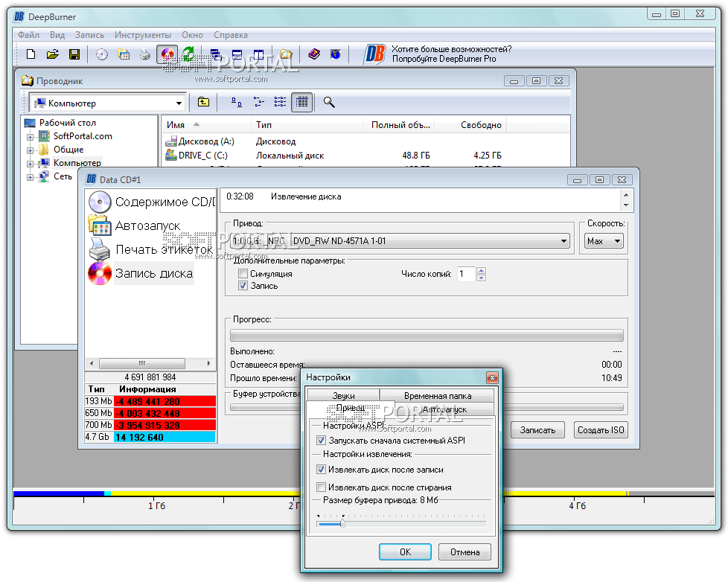
Task: Toggle Извлекать диск после записи checkbox
Action: click(x=321, y=470)
